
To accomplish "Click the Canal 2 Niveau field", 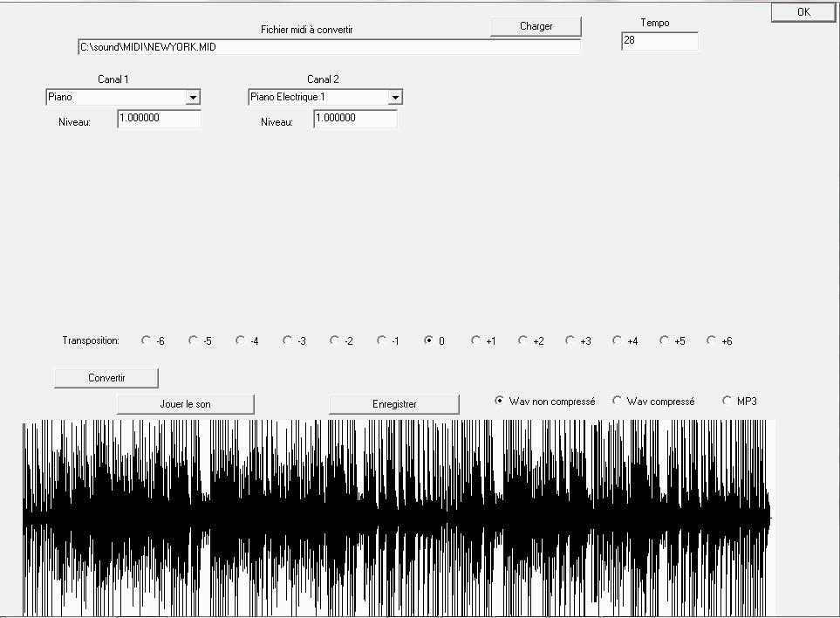I will [x=355, y=119].
